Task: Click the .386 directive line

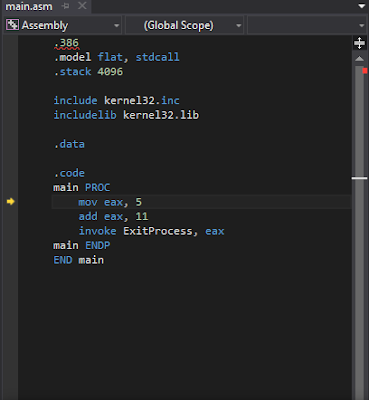Action: click(x=66, y=43)
